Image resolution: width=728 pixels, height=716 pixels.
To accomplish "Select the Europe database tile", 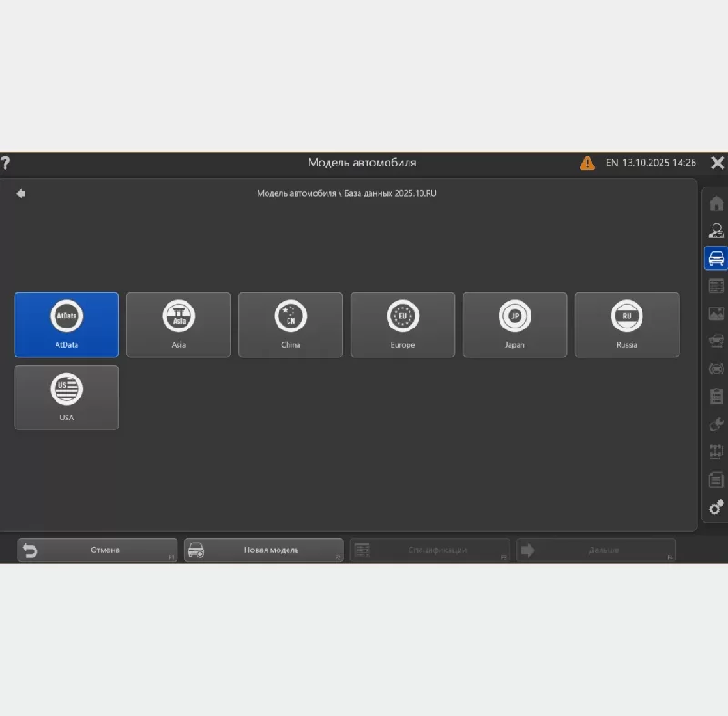I will tap(402, 324).
